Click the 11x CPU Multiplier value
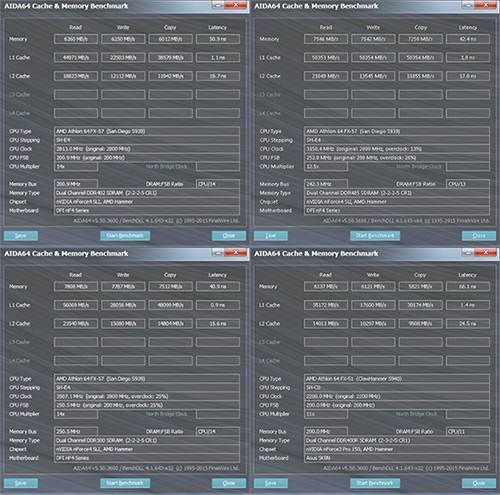This screenshot has width=500, height=495. (x=326, y=414)
